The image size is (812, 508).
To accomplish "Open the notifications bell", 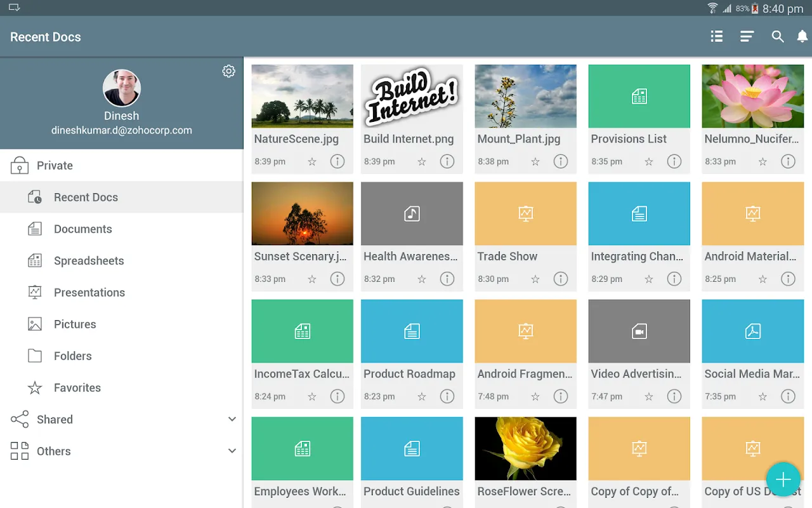I will pos(802,37).
